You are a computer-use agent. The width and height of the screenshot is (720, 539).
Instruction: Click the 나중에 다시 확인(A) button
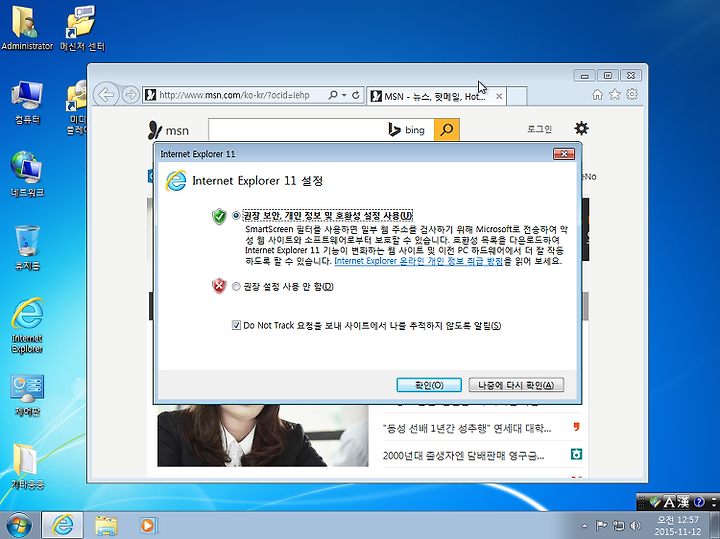pos(516,385)
